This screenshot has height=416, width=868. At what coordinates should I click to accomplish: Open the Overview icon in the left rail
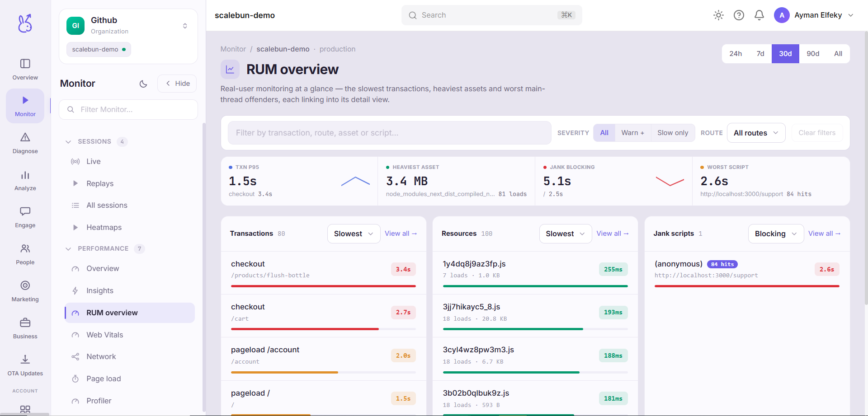tap(25, 69)
